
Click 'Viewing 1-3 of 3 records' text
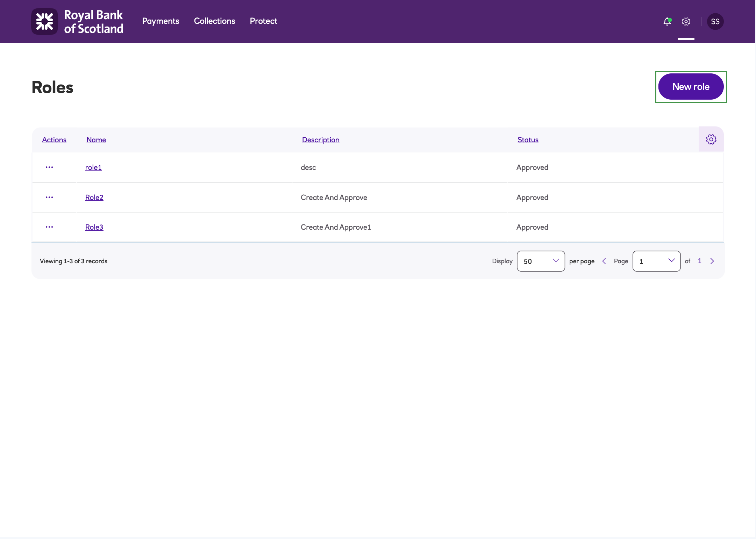point(73,261)
